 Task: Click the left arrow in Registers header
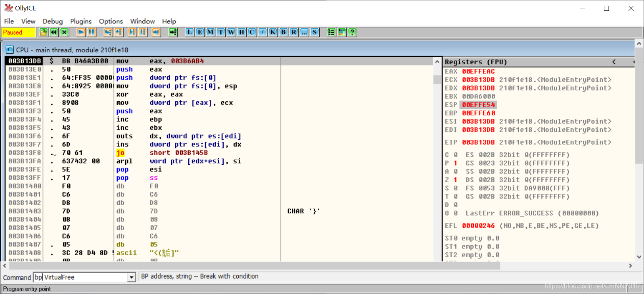tap(614, 62)
